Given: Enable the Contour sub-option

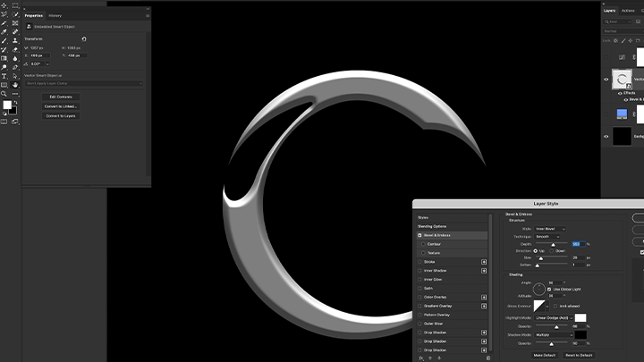Looking at the screenshot, I should [423, 244].
